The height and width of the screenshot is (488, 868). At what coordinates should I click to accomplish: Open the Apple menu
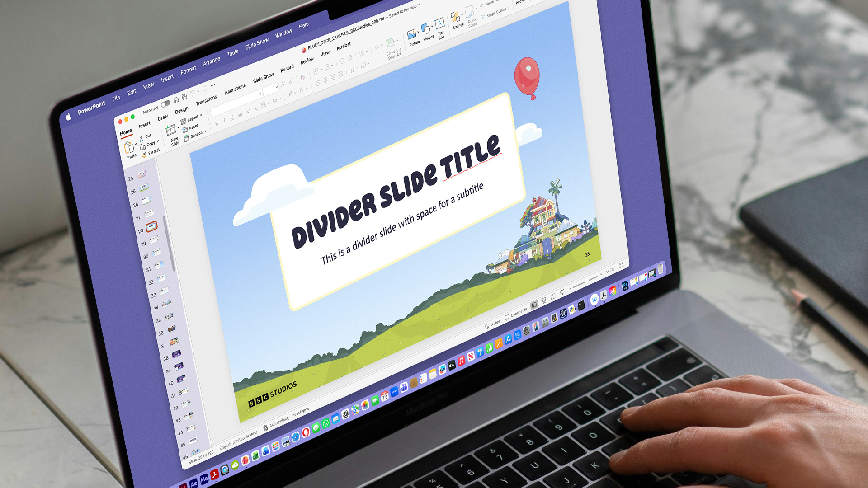[68, 117]
